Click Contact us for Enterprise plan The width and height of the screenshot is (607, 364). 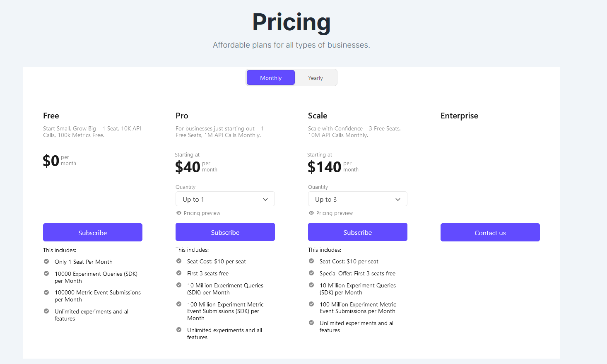point(490,232)
